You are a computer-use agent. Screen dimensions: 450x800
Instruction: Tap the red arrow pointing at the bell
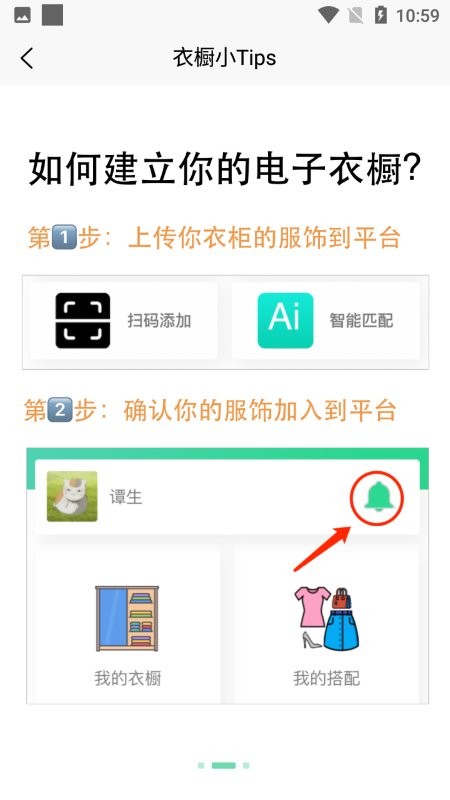[x=322, y=548]
